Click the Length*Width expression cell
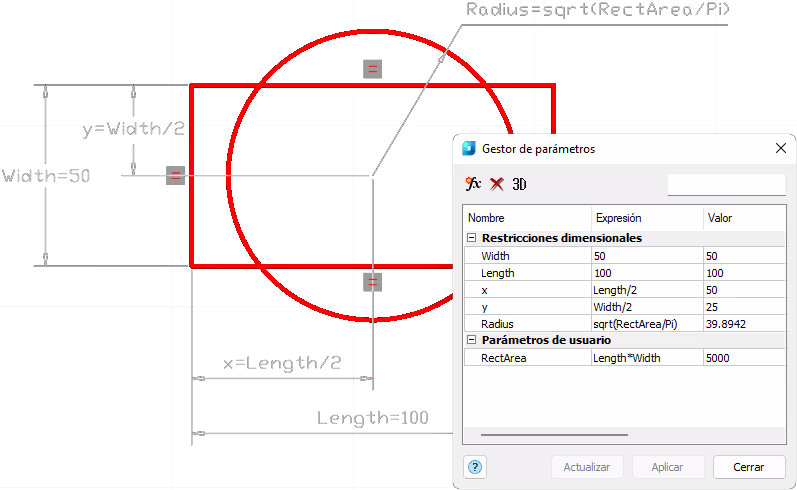The image size is (797, 490). pos(648,358)
